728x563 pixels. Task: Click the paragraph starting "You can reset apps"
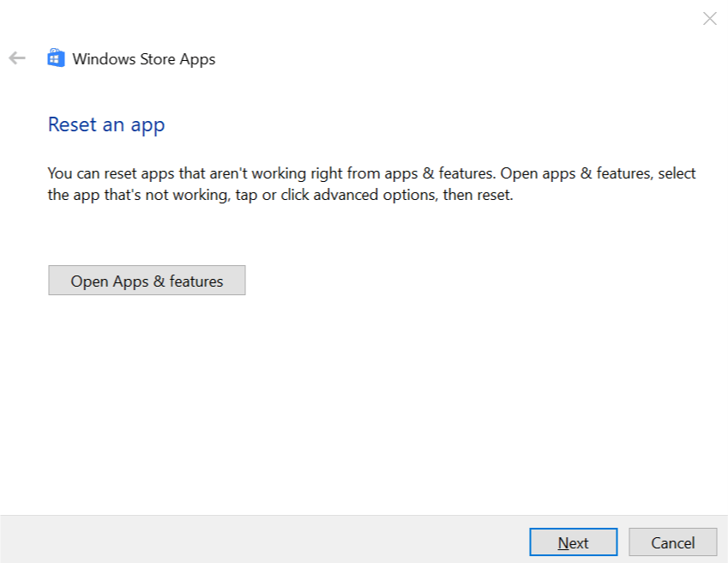coord(371,184)
